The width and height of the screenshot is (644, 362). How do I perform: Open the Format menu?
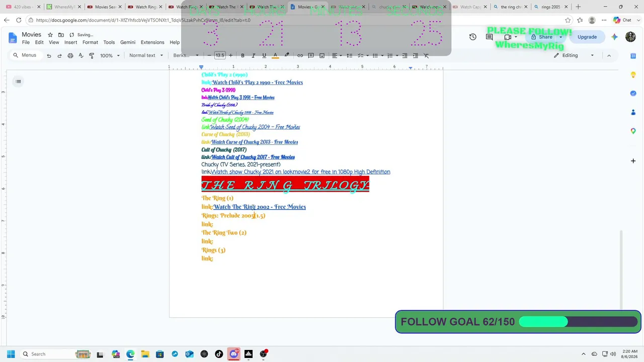tap(90, 42)
